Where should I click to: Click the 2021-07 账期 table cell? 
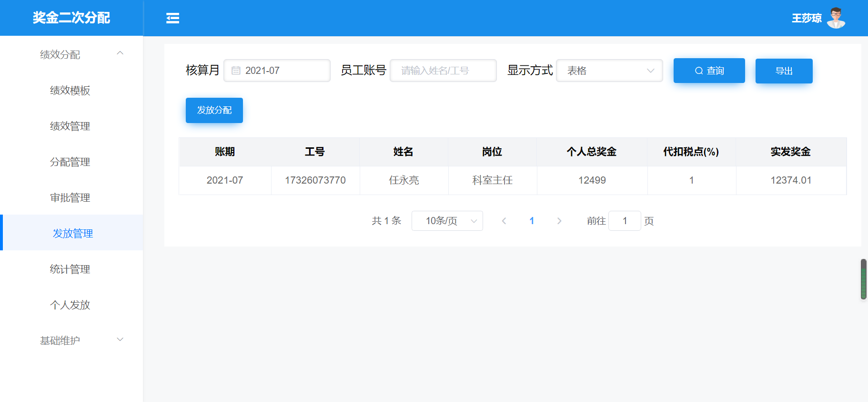pos(225,180)
